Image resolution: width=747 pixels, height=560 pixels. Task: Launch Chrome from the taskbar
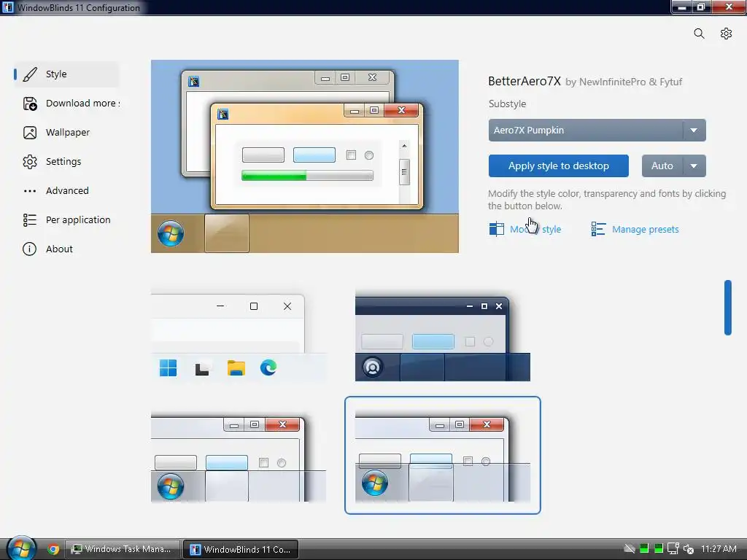pos(53,549)
